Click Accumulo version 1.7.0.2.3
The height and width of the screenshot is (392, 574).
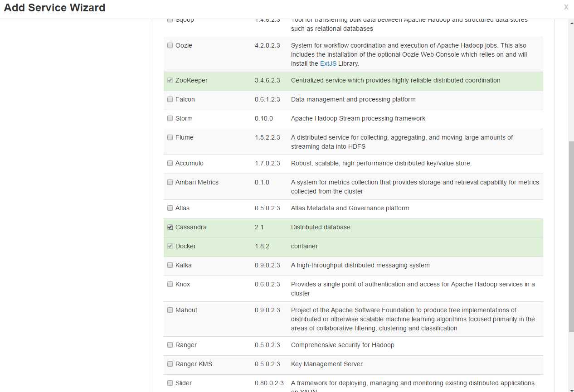click(x=268, y=163)
